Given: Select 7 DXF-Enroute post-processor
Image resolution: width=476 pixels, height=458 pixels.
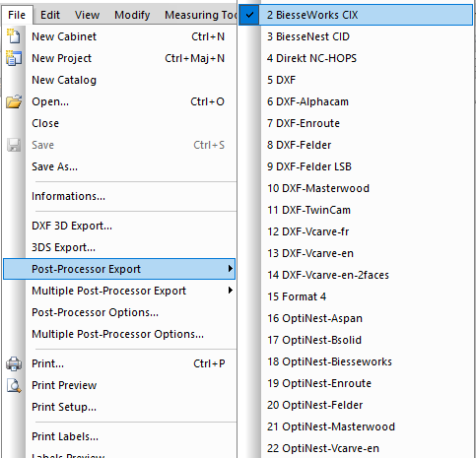Looking at the screenshot, I should (x=356, y=123).
